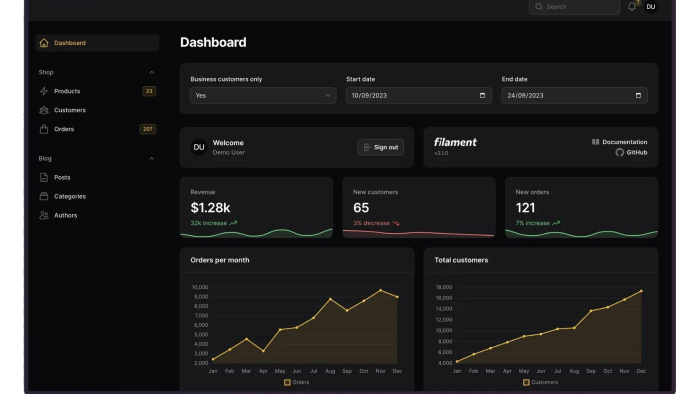
Task: Click the Dashboard home icon in sidebar
Action: click(44, 43)
